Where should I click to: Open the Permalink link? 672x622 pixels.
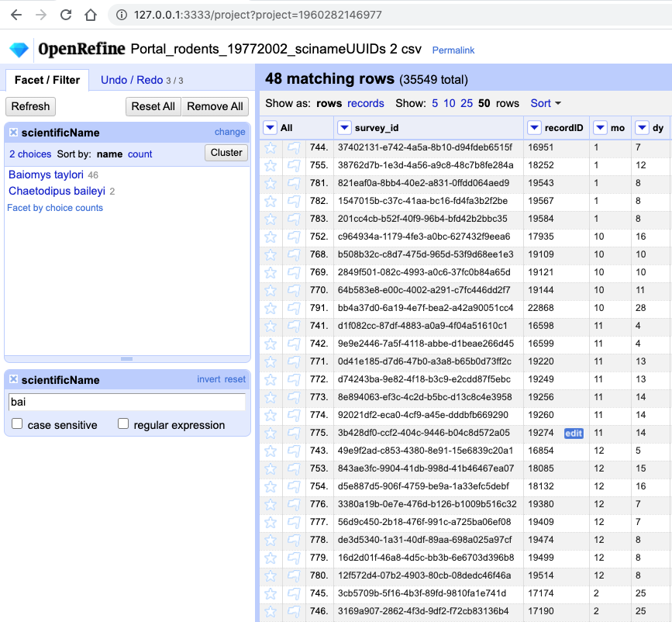pyautogui.click(x=453, y=50)
